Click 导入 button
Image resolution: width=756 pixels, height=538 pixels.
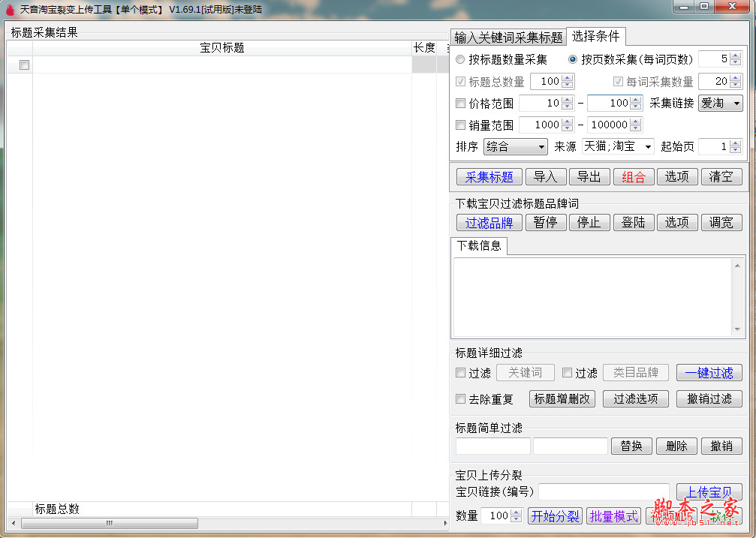[x=545, y=177]
